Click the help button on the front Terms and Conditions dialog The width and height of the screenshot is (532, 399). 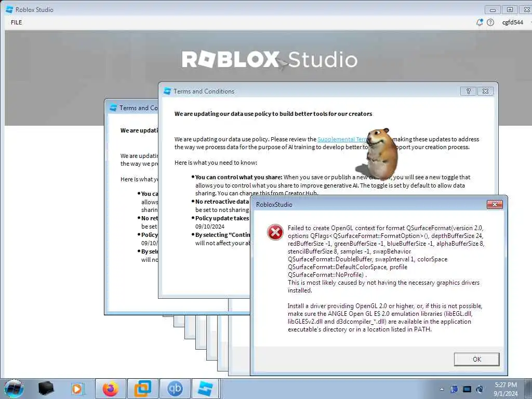click(469, 91)
